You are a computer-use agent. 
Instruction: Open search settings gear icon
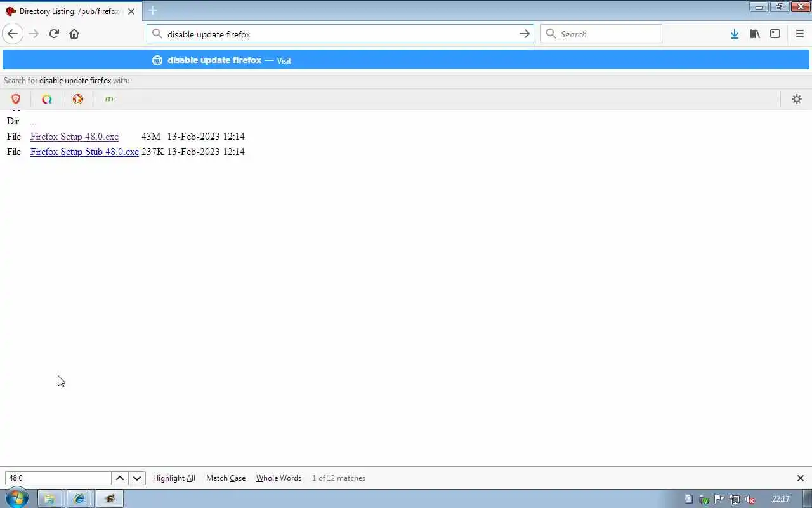[797, 99]
